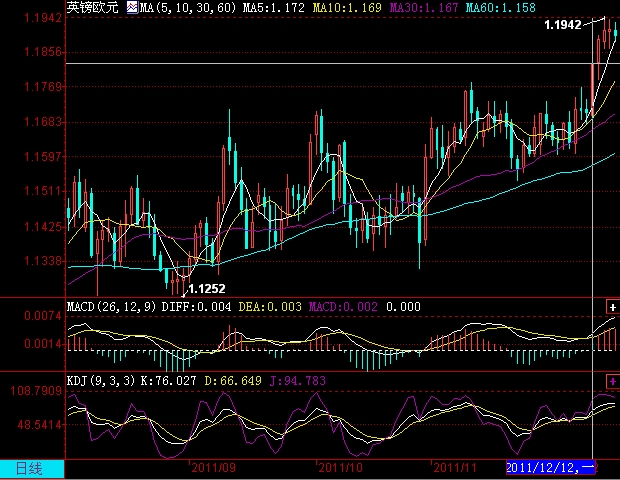
Task: Click the K:76.027 value
Action: [x=168, y=381]
